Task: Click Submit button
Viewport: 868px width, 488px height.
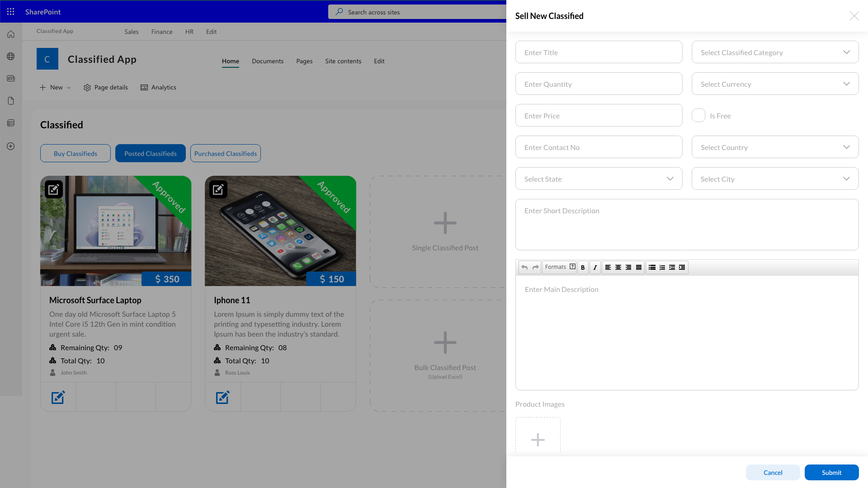Action: [832, 472]
